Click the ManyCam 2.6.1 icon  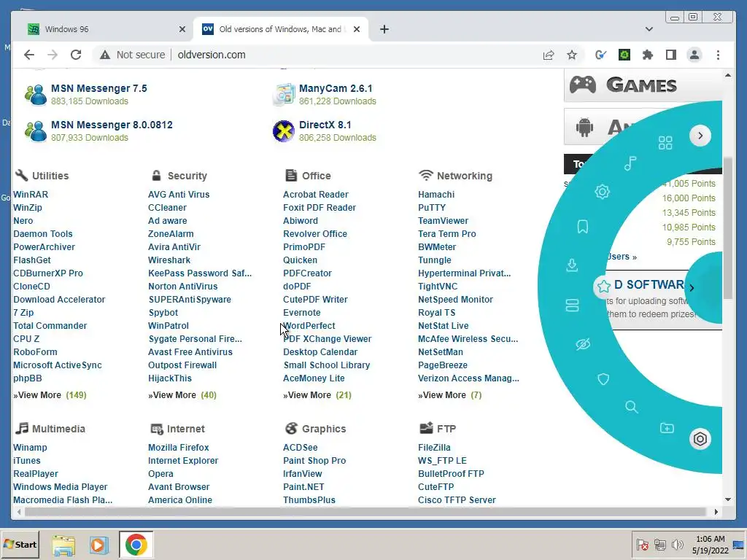point(284,94)
